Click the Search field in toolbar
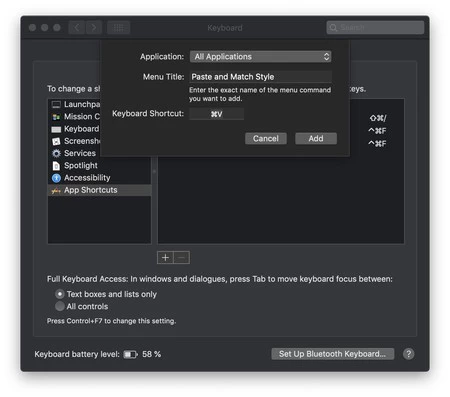Viewport: 450px width, 397px height. [x=375, y=27]
